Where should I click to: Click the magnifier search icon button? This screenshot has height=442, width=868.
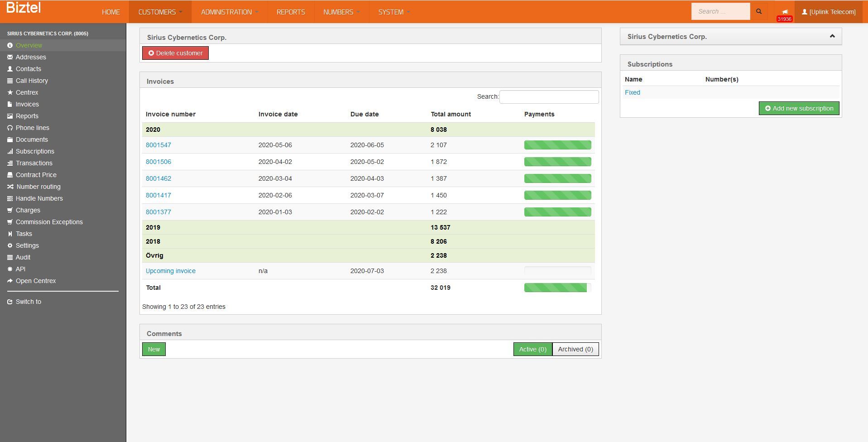[x=759, y=12]
